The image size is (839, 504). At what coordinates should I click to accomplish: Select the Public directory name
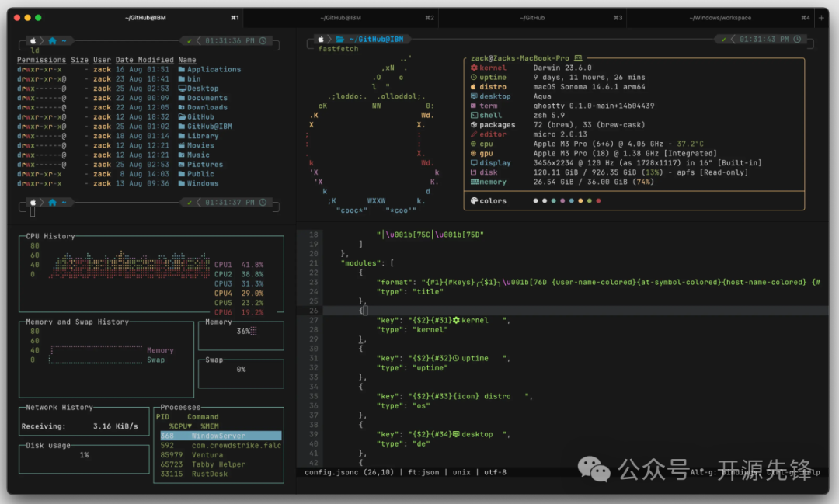[x=200, y=174]
